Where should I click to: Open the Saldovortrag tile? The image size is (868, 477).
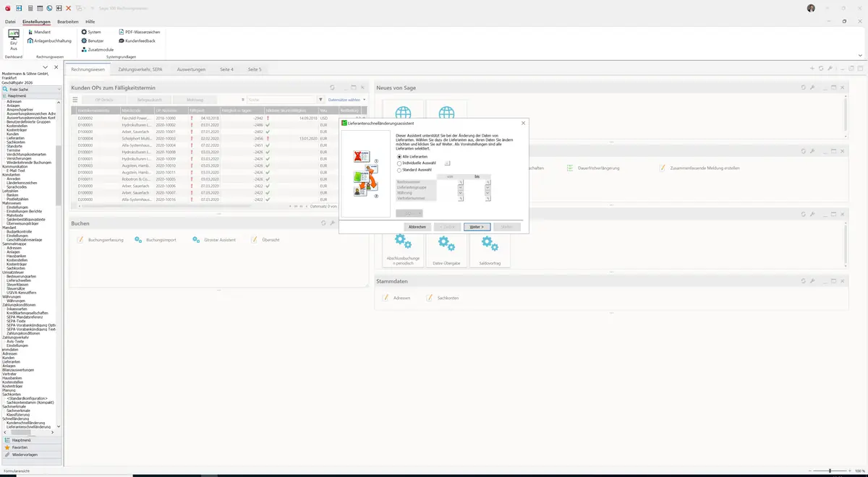pyautogui.click(x=490, y=250)
